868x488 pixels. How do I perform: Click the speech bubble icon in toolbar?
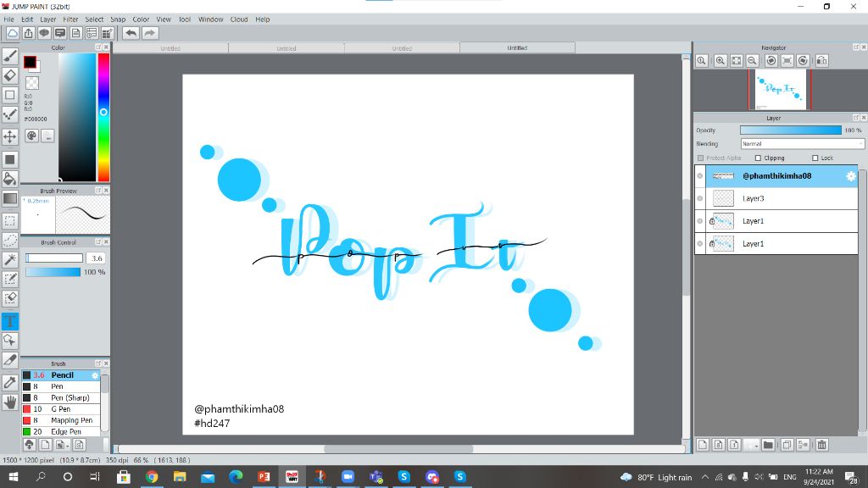click(x=44, y=33)
